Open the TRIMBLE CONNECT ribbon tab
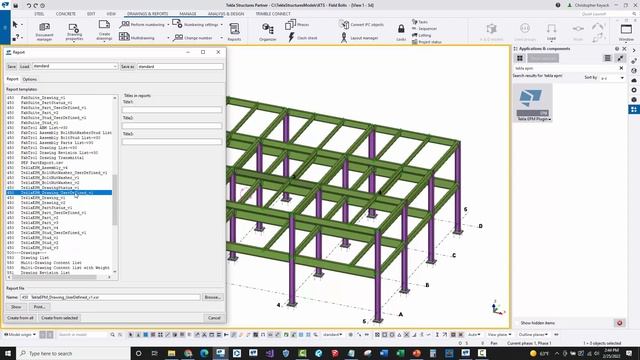This screenshot has height=360, width=640. (x=273, y=14)
